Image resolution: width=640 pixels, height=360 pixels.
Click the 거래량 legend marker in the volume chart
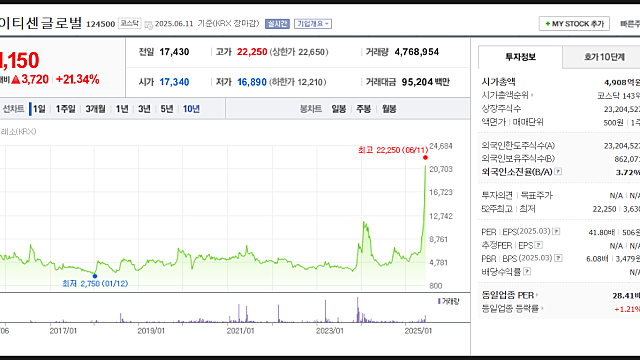(439, 301)
